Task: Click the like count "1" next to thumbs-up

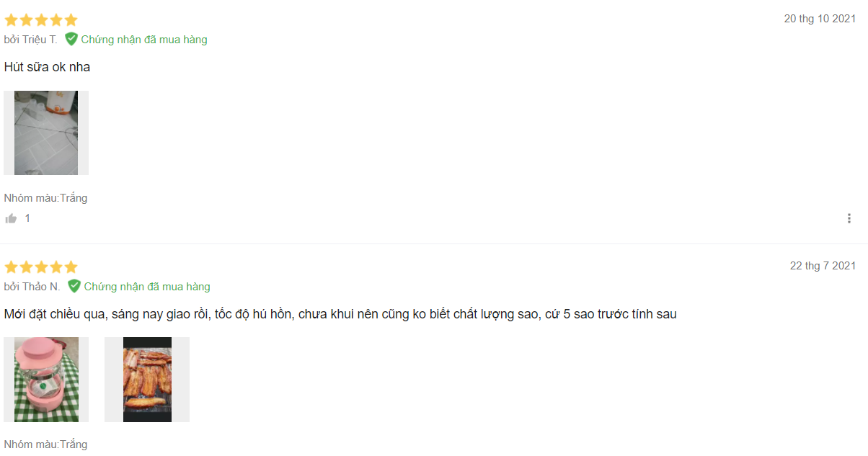Action: coord(27,218)
